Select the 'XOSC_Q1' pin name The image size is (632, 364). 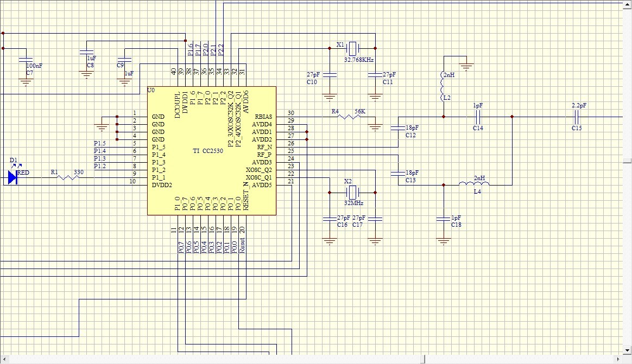click(x=259, y=177)
